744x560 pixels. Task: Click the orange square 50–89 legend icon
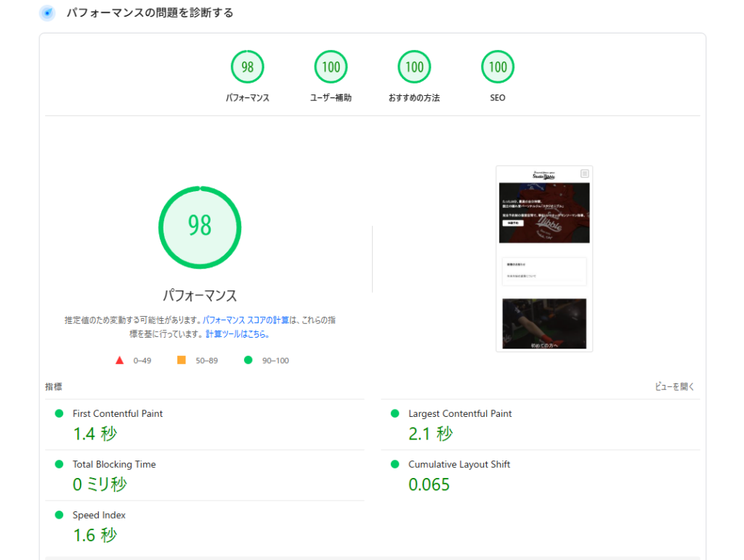click(182, 360)
